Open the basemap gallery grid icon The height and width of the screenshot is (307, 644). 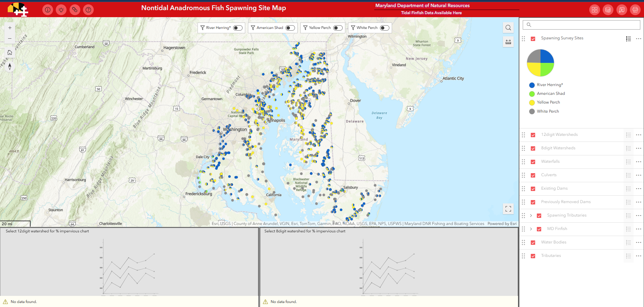(595, 10)
